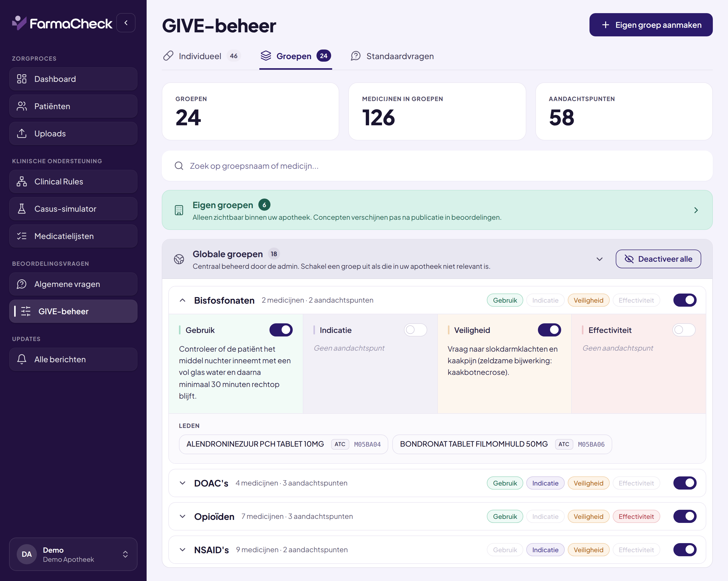The image size is (728, 581).
Task: Click the Globale groepen globe icon
Action: 179,259
